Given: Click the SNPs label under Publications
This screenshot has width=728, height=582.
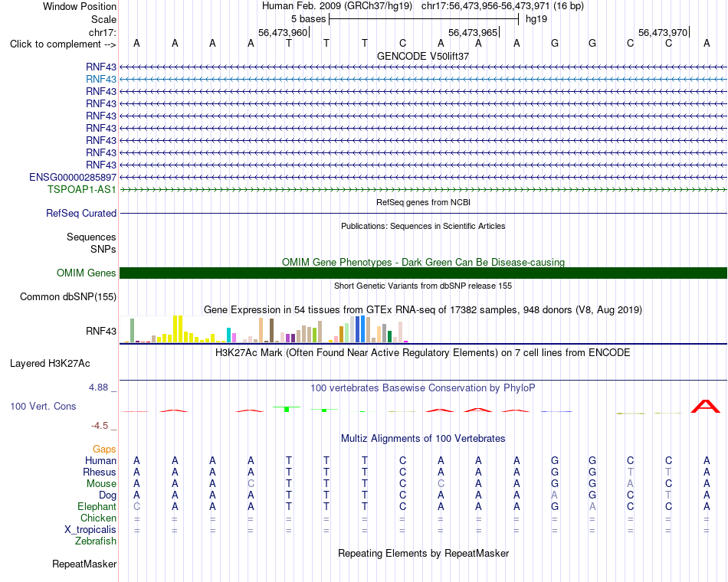Looking at the screenshot, I should click(103, 249).
